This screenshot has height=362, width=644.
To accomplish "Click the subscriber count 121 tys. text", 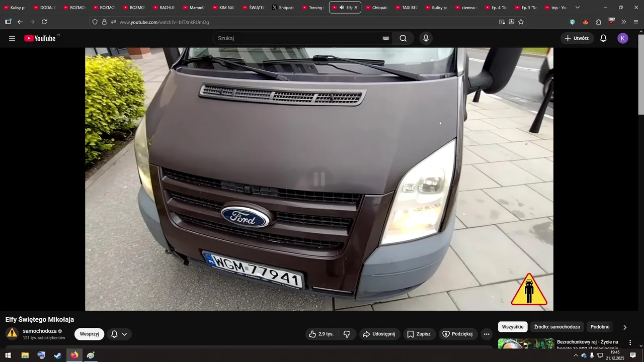I will point(44,338).
